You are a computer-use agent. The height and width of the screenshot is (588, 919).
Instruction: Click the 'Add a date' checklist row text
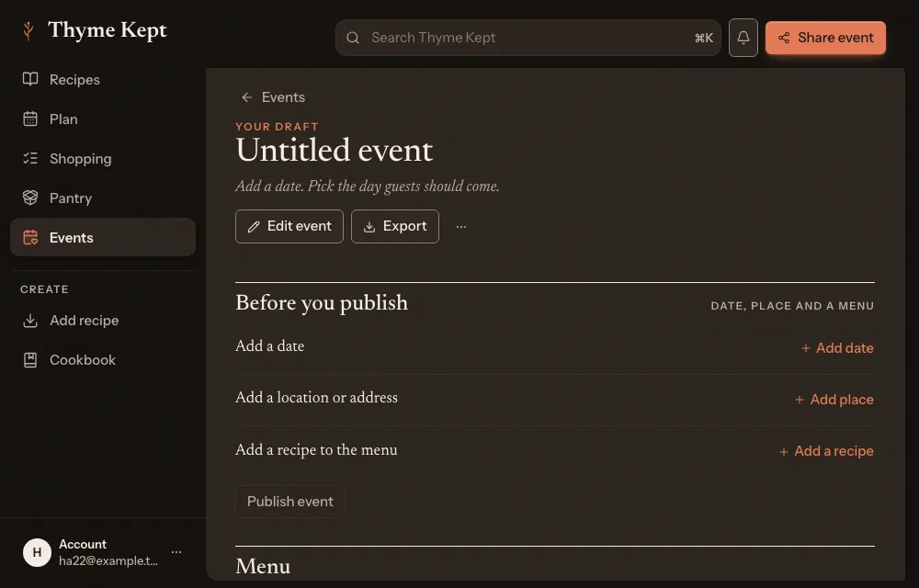pos(269,346)
